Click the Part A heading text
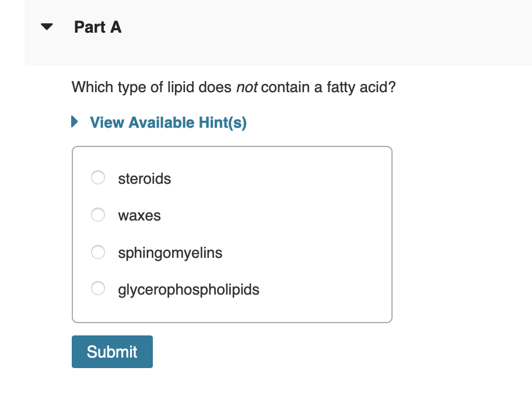The height and width of the screenshot is (406, 532). [x=97, y=27]
